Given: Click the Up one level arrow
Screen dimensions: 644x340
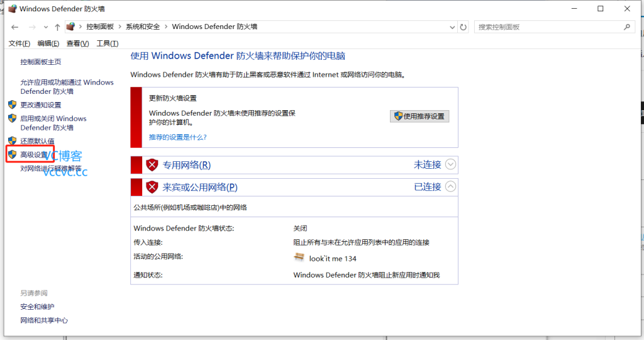Looking at the screenshot, I should pyautogui.click(x=57, y=27).
